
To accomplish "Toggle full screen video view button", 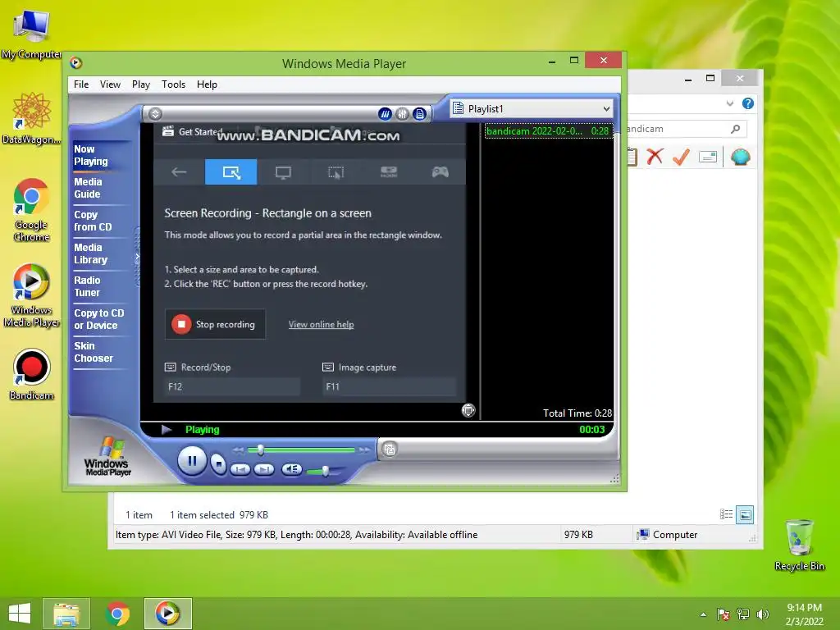I will point(468,410).
